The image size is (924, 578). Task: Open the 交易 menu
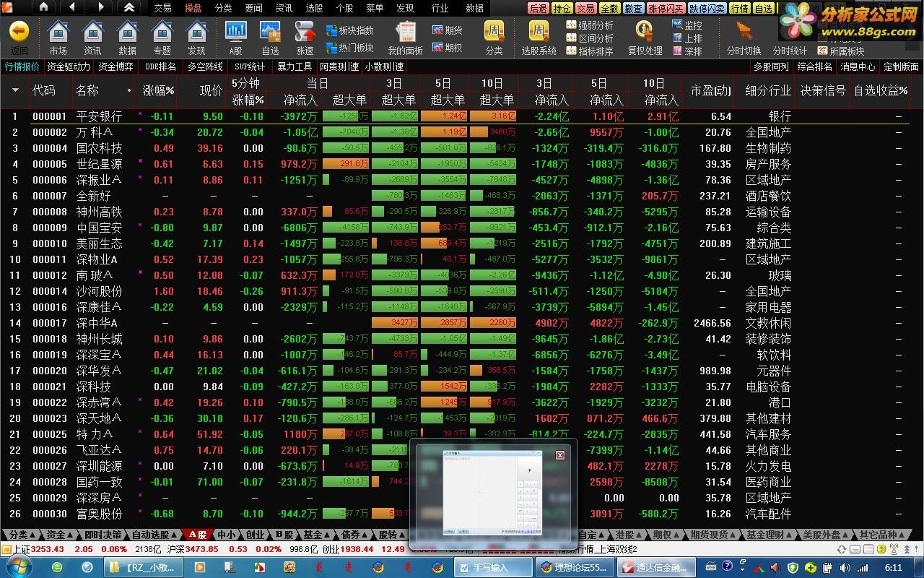[x=162, y=8]
